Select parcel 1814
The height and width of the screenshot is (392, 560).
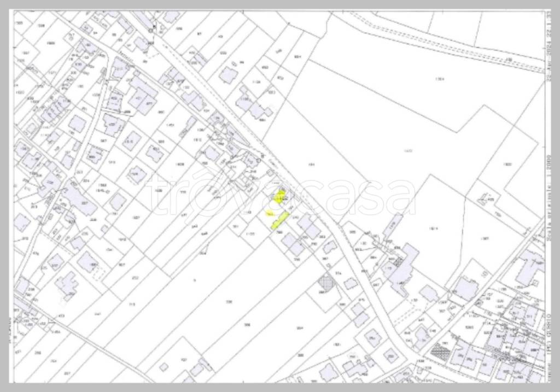[x=435, y=229]
